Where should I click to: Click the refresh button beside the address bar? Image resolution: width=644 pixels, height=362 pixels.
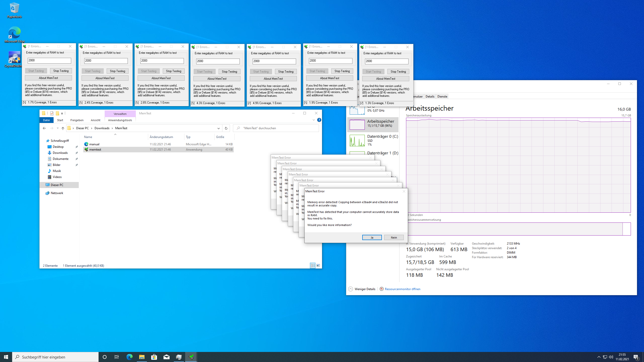click(x=226, y=128)
